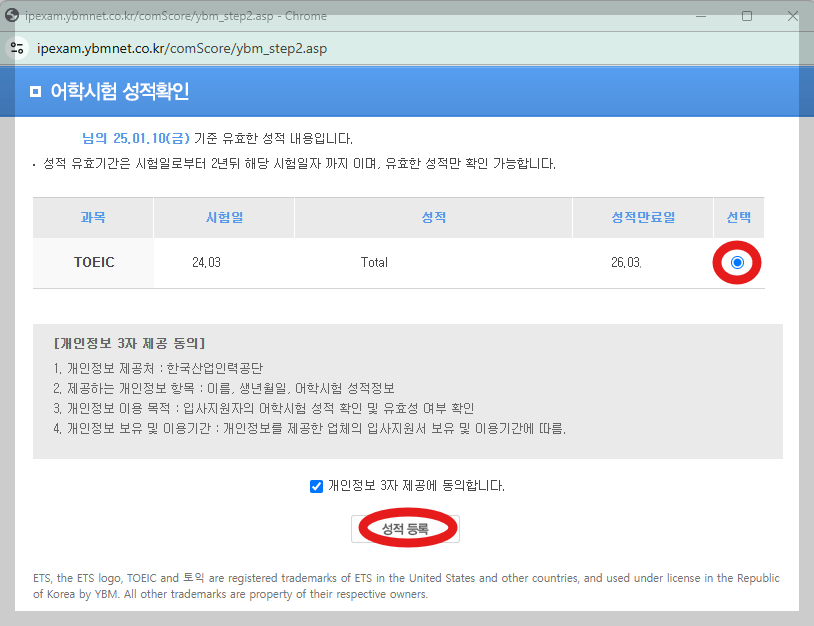Click the 선택 column header
Viewport: 814px width, 626px height.
point(739,217)
